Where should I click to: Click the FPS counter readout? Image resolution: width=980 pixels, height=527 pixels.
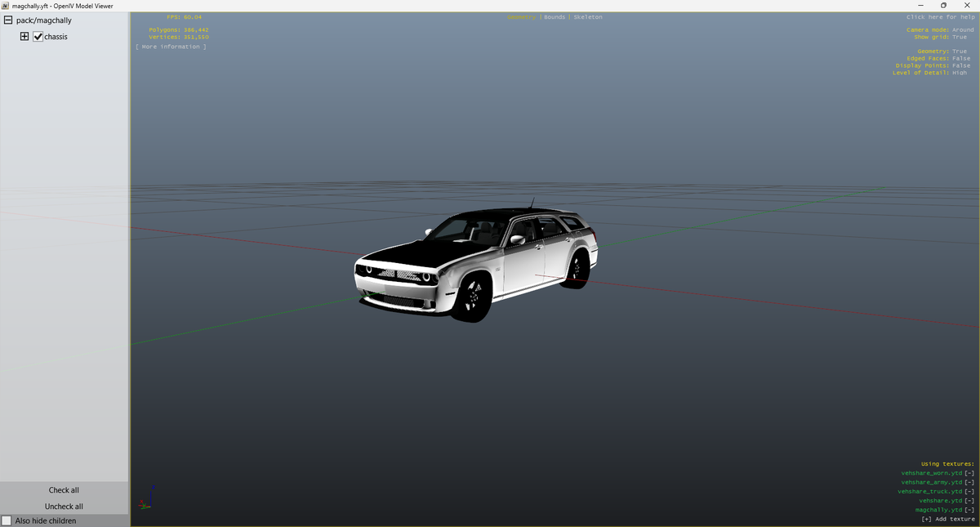pyautogui.click(x=184, y=17)
